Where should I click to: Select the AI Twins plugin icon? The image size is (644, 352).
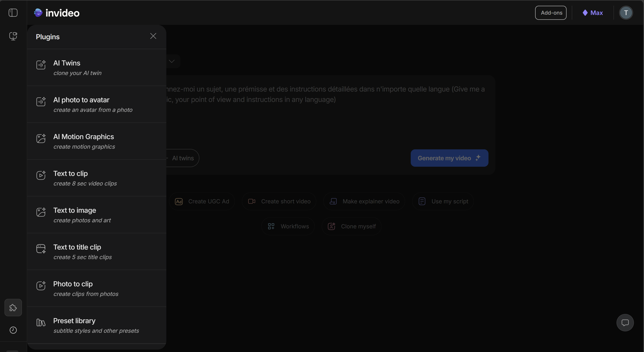41,65
